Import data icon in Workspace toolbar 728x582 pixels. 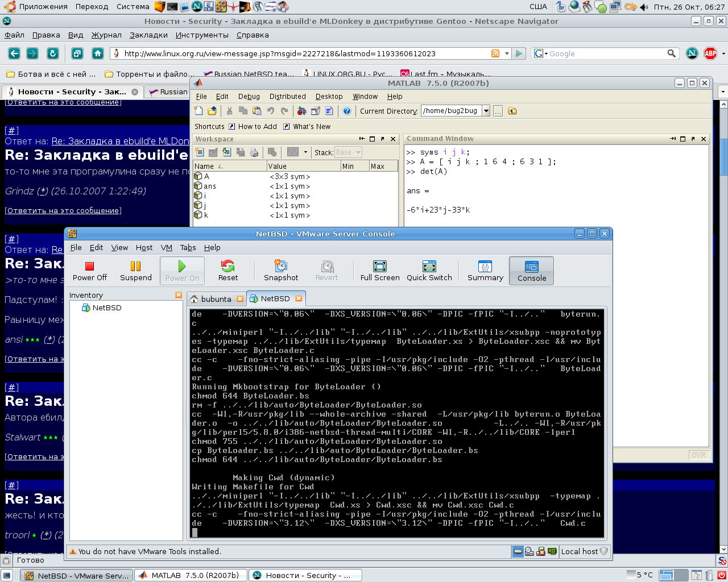click(227, 152)
